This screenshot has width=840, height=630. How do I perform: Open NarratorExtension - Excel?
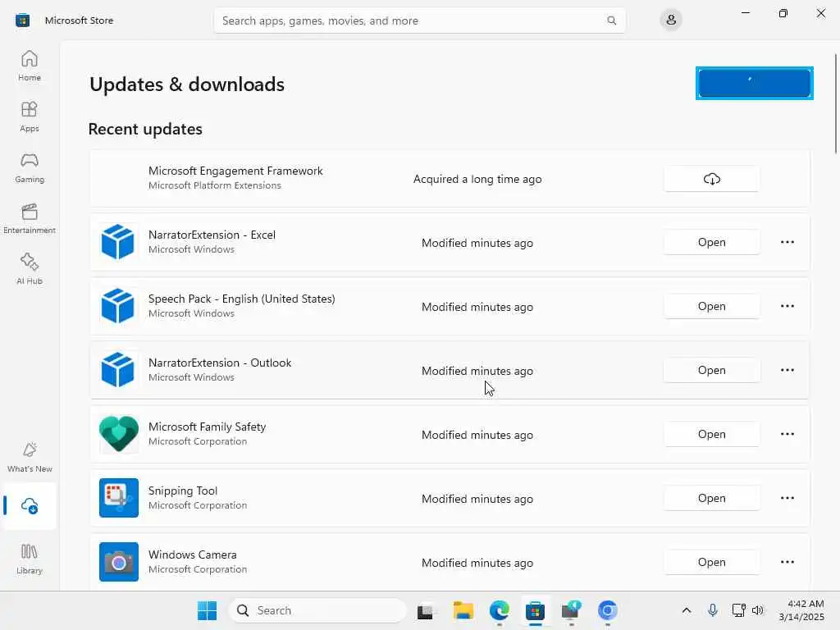click(x=711, y=242)
